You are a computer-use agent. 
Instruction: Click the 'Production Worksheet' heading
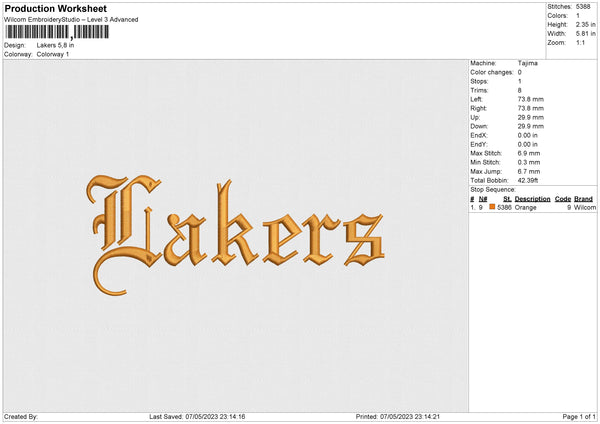[55, 8]
